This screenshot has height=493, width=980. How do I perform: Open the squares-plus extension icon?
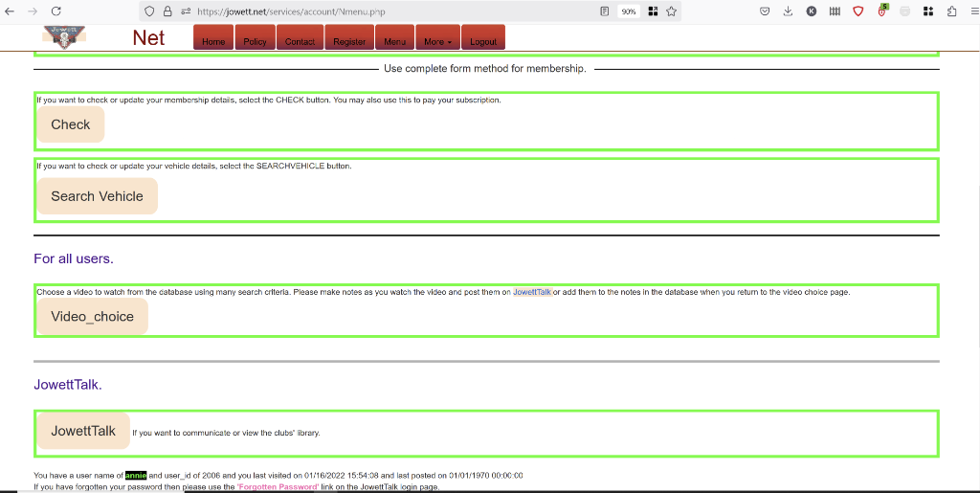928,11
